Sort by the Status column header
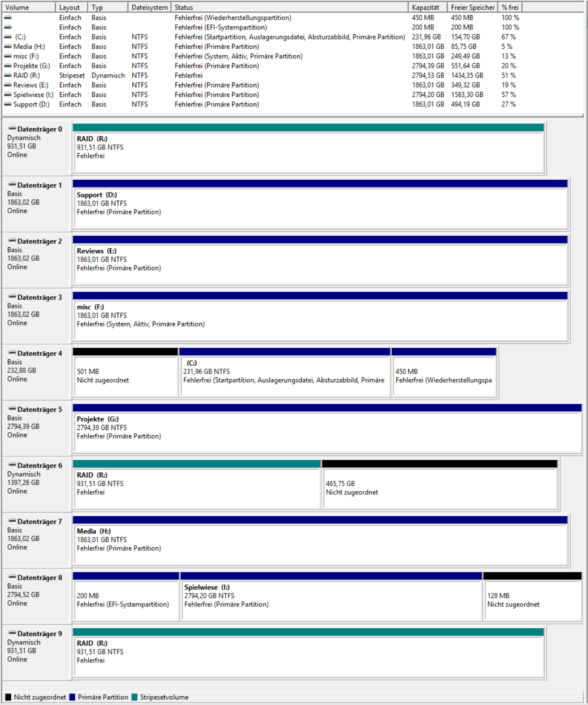 tap(289, 7)
